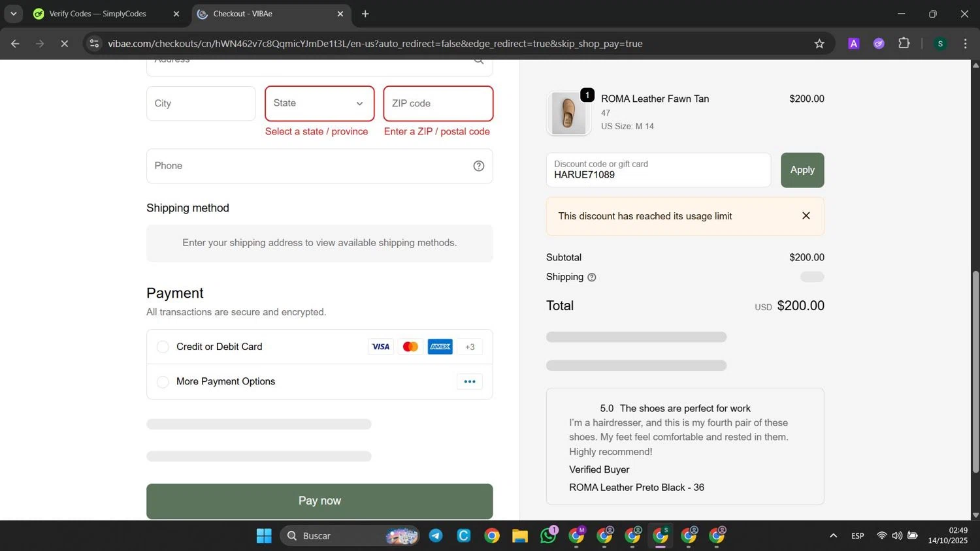Click the ZIP code field
This screenshot has width=980, height=551.
tap(438, 103)
